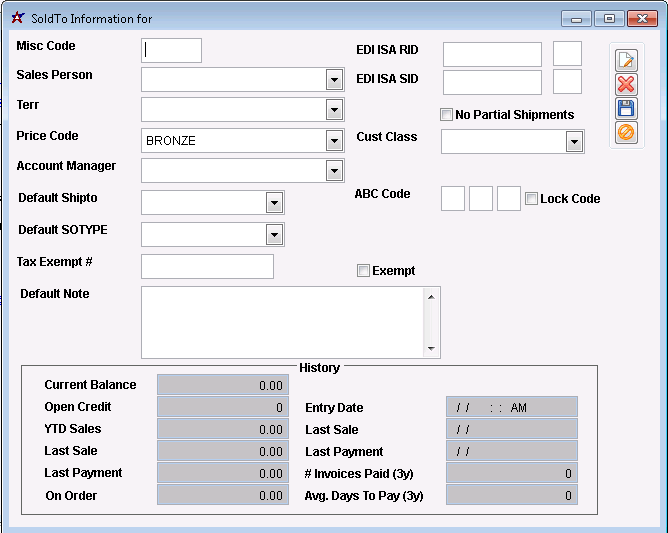The width and height of the screenshot is (668, 533).
Task: Open the Default SOTYPE dropdown
Action: click(274, 235)
